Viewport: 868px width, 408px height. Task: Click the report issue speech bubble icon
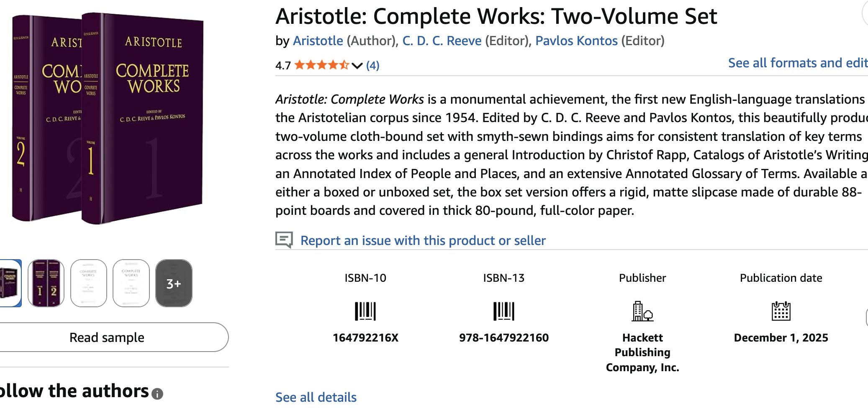[x=284, y=240]
